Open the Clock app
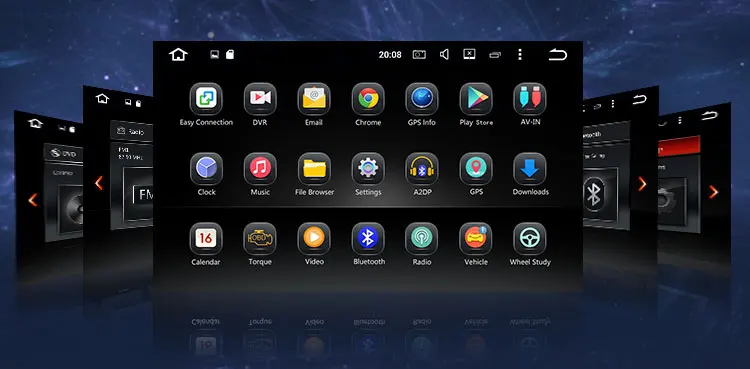 [x=206, y=169]
